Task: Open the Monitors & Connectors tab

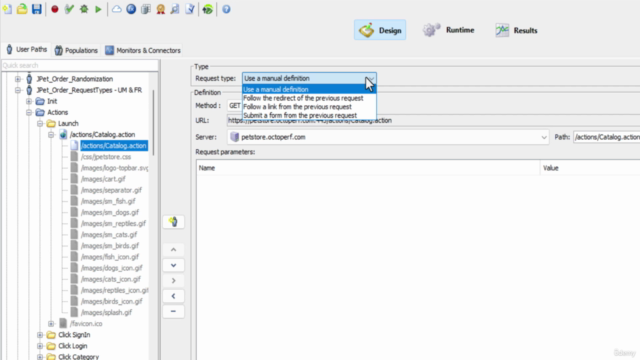Action: point(143,50)
